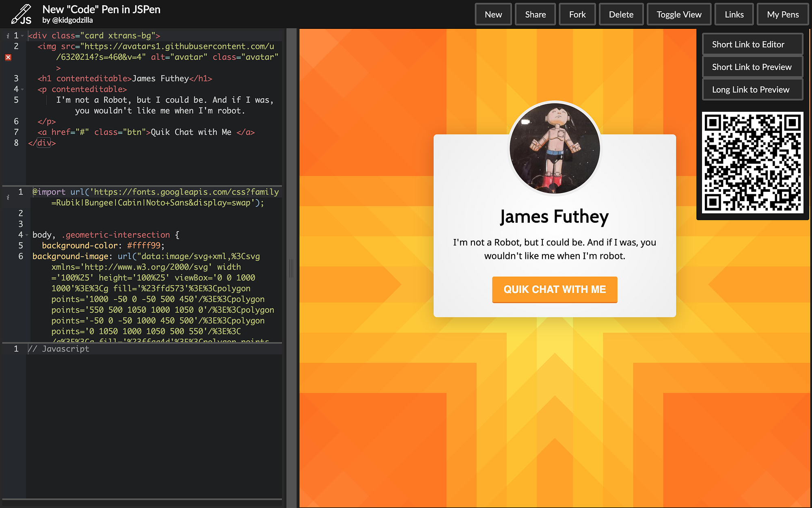Click the info icon in the CSS editor gutter
The image size is (812, 508).
coord(8,198)
